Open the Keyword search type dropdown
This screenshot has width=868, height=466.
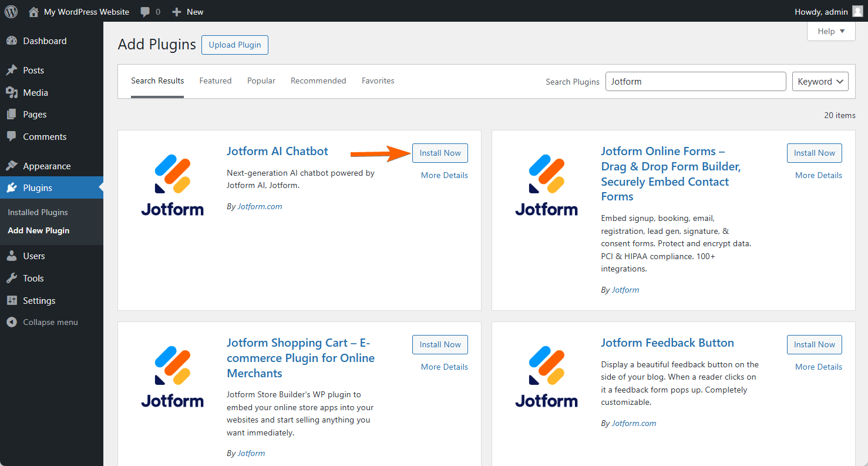click(x=820, y=82)
